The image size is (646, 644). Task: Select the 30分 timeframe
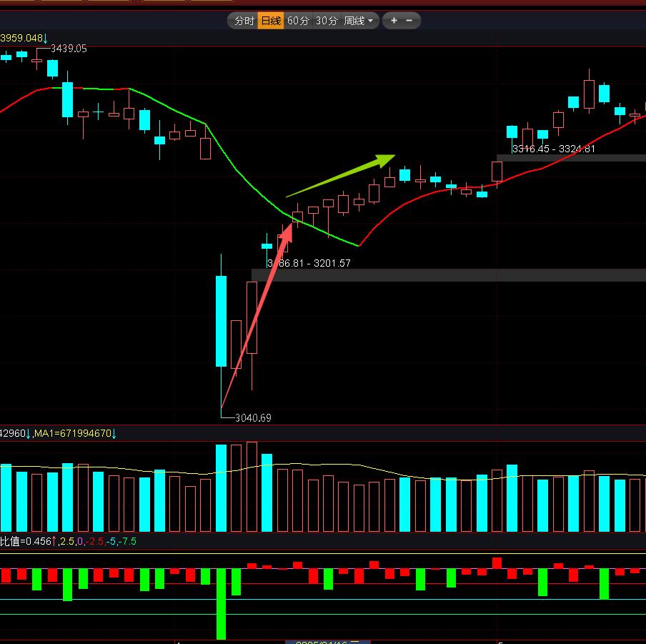326,21
